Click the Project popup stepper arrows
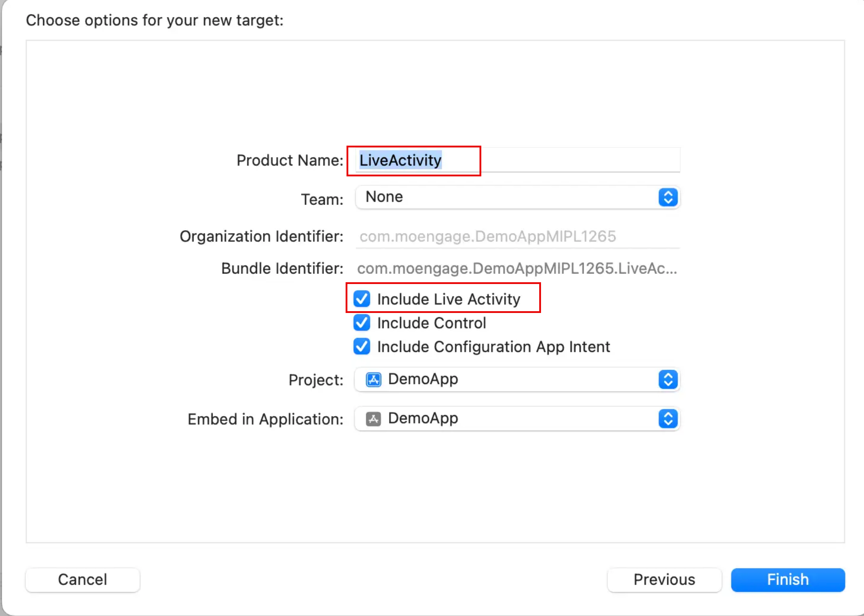This screenshot has height=616, width=864. [x=668, y=379]
